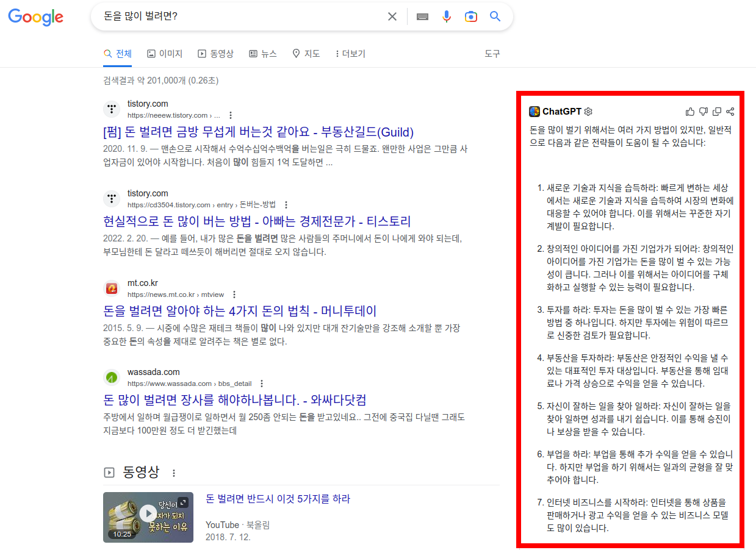Click snippet starting '주방에서 일하며 월급쟁이로'

pos(284,424)
